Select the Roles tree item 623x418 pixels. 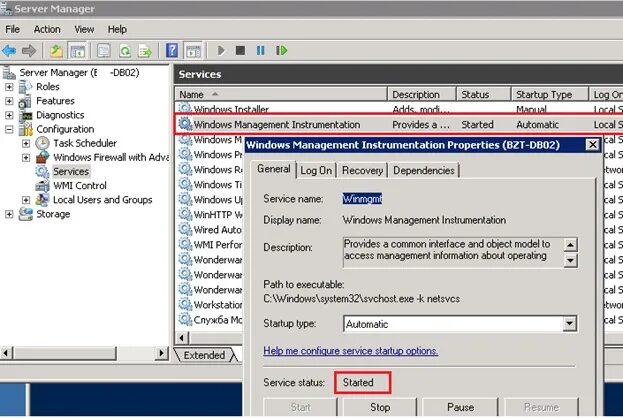click(48, 87)
